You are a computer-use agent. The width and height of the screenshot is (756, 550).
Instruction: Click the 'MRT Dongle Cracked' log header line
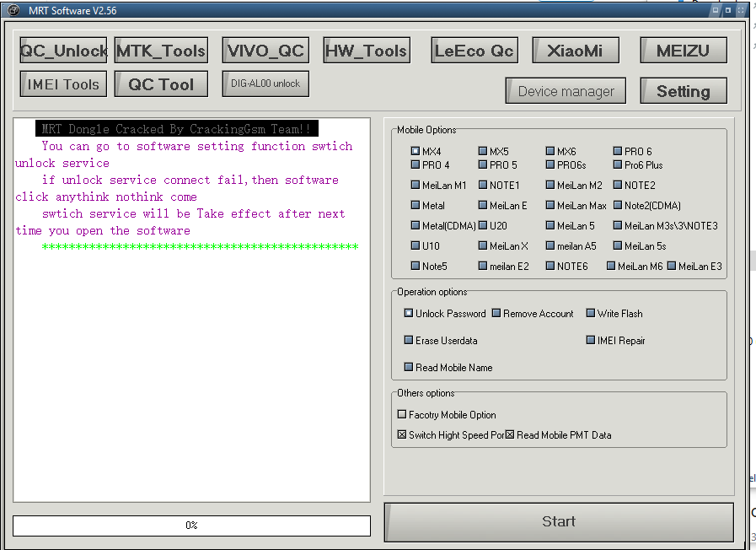[176, 129]
